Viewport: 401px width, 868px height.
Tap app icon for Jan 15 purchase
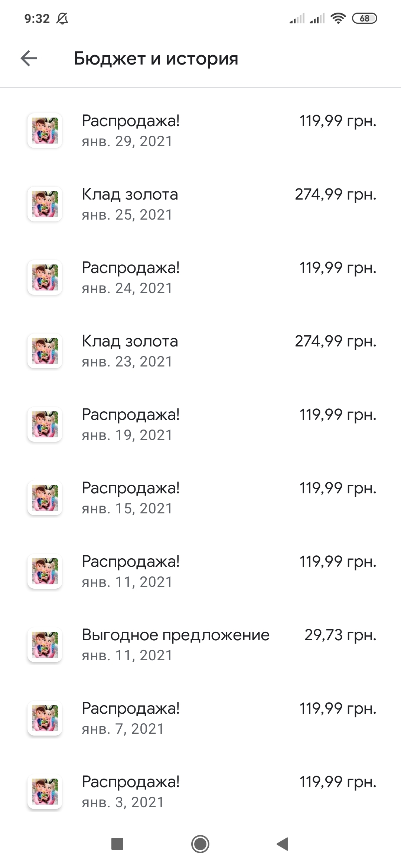pyautogui.click(x=45, y=498)
